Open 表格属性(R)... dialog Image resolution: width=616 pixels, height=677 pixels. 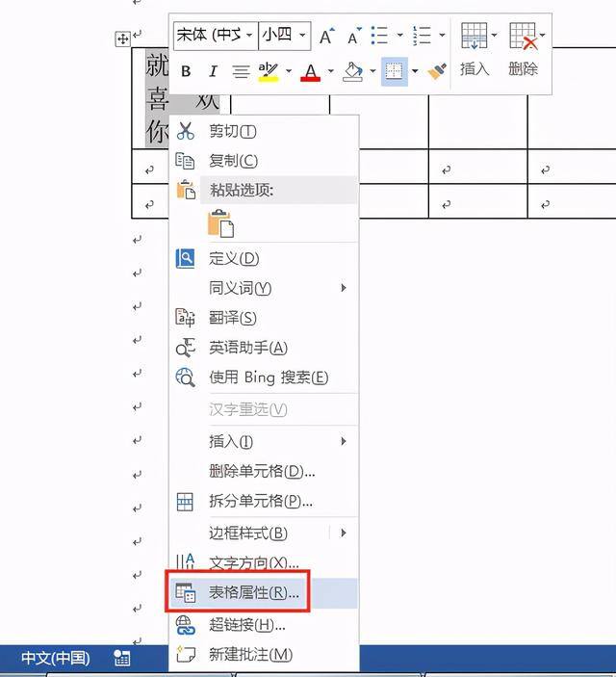(264, 593)
